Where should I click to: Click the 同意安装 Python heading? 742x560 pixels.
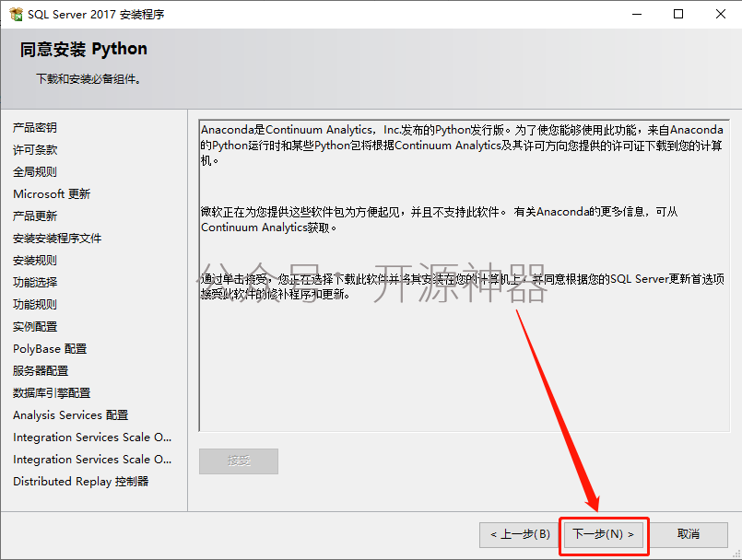pyautogui.click(x=84, y=49)
